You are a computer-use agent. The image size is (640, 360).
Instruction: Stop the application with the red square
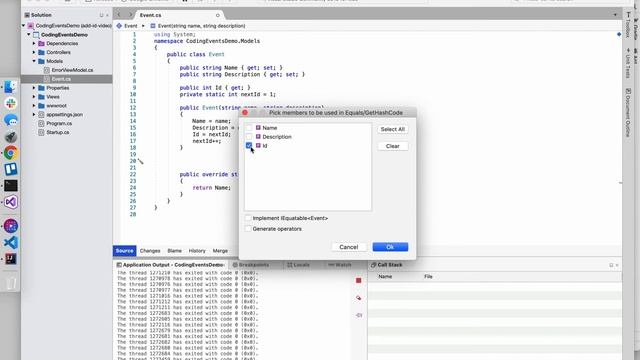pos(358,280)
